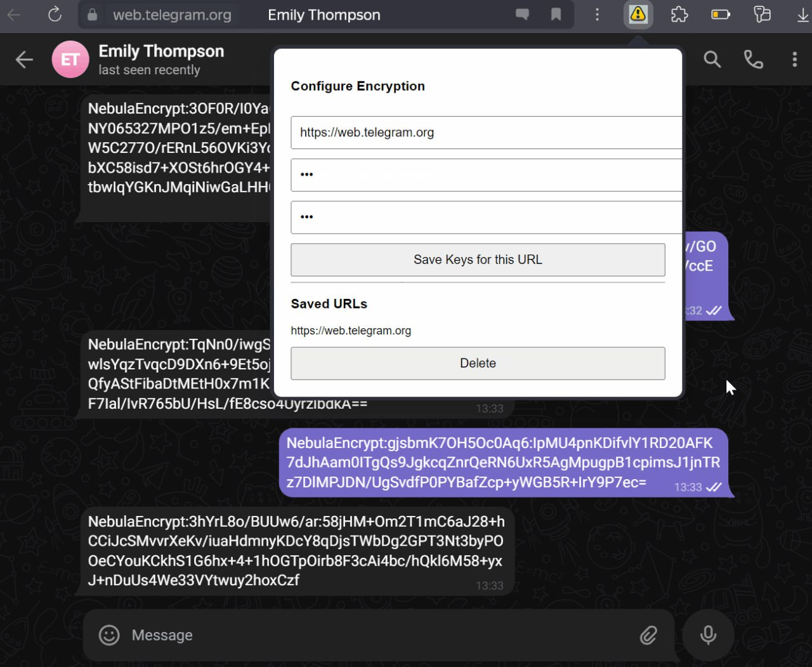Reload the page with the refresh icon

pyautogui.click(x=55, y=14)
